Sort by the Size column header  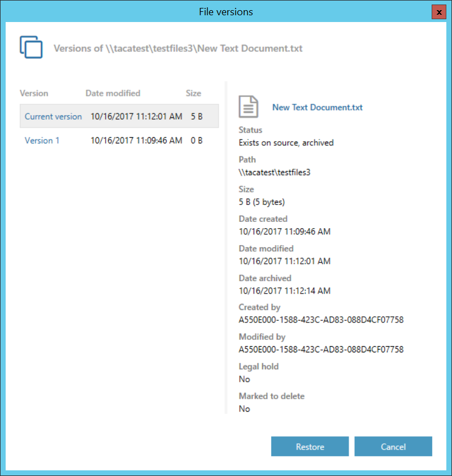pyautogui.click(x=193, y=93)
